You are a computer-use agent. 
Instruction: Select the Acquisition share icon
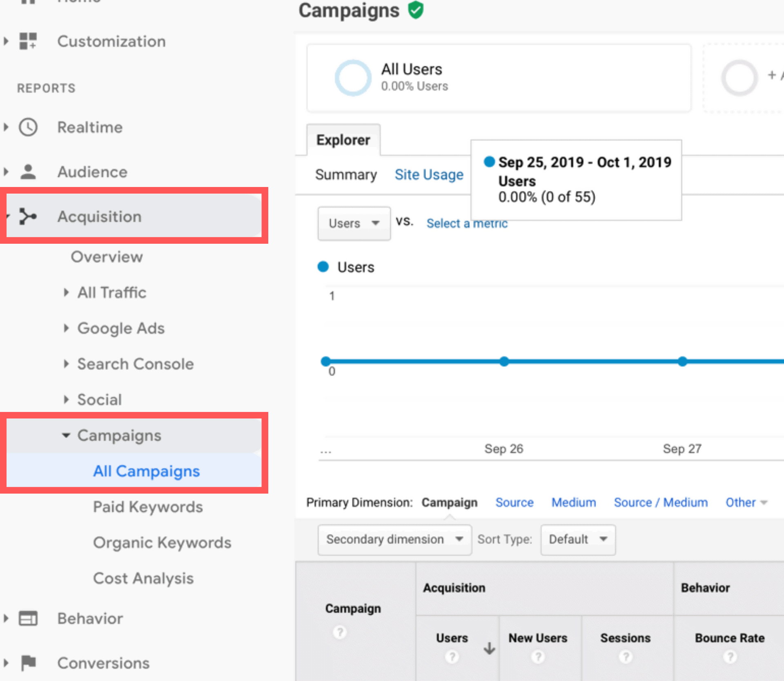tap(28, 216)
